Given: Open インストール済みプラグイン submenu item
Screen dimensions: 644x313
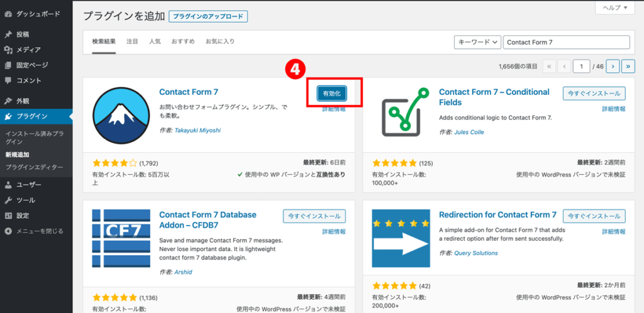Looking at the screenshot, I should pyautogui.click(x=35, y=138).
